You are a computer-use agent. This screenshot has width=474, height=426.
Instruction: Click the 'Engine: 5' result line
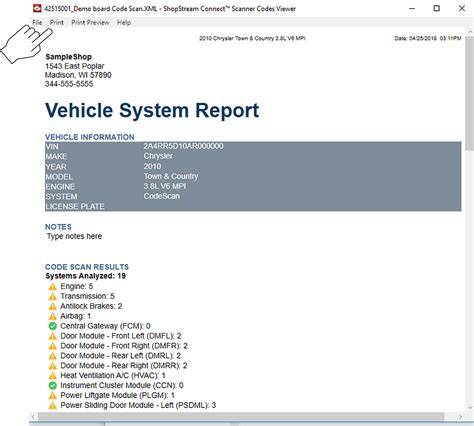coord(77,286)
